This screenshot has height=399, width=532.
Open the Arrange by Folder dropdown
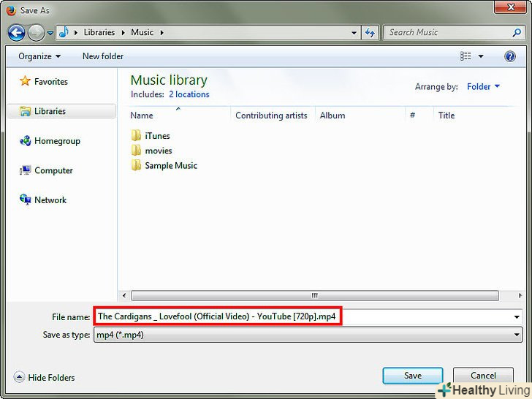[483, 86]
